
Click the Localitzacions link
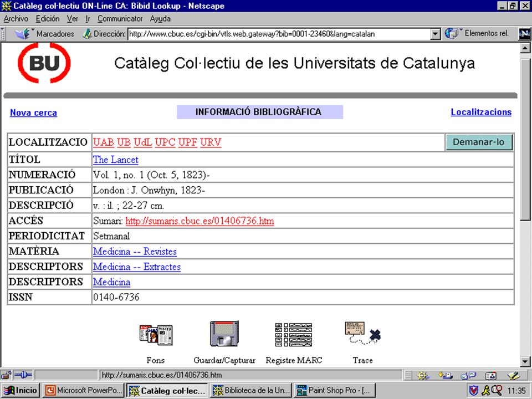click(x=481, y=112)
